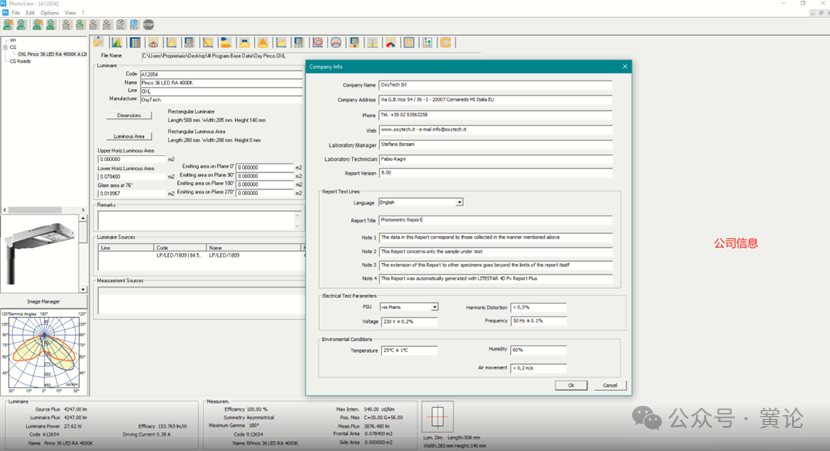Image resolution: width=830 pixels, height=451 pixels.
Task: Click the Web input field
Action: click(495, 129)
